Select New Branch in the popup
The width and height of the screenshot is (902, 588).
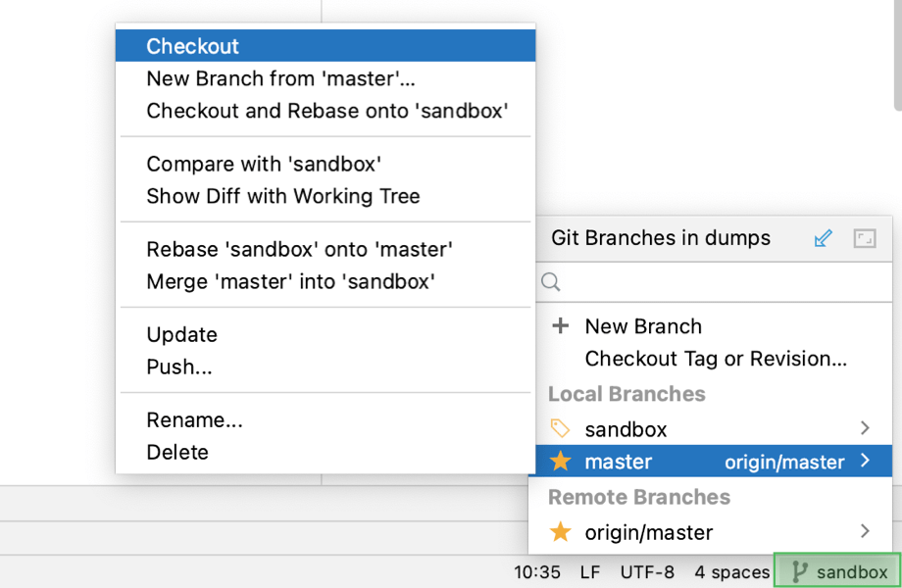click(x=714, y=326)
